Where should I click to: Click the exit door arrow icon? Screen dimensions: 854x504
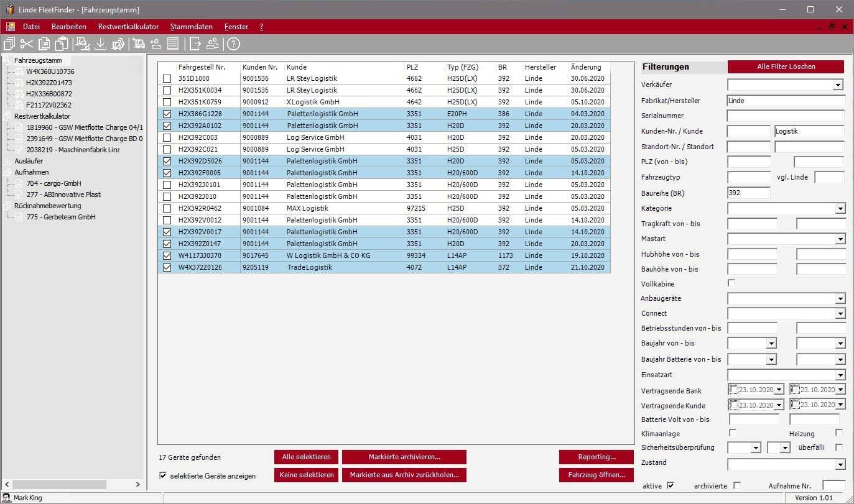195,44
